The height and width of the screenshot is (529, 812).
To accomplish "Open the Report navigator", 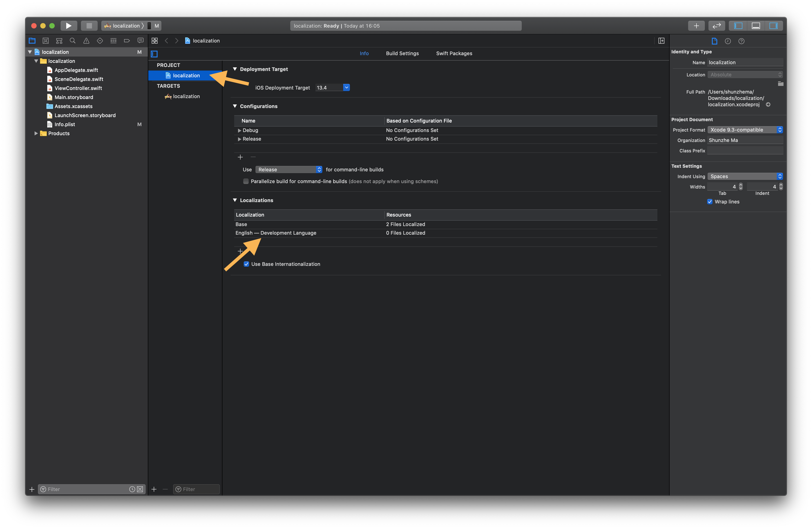I will coord(140,41).
